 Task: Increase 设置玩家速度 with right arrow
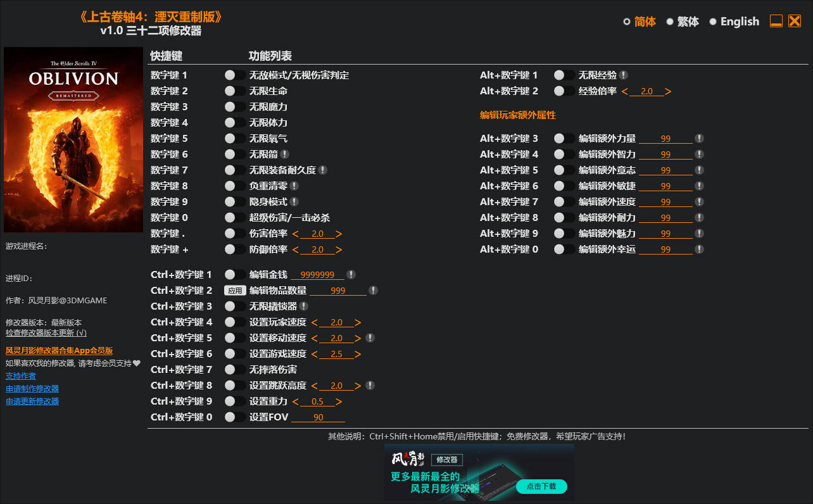click(x=358, y=322)
